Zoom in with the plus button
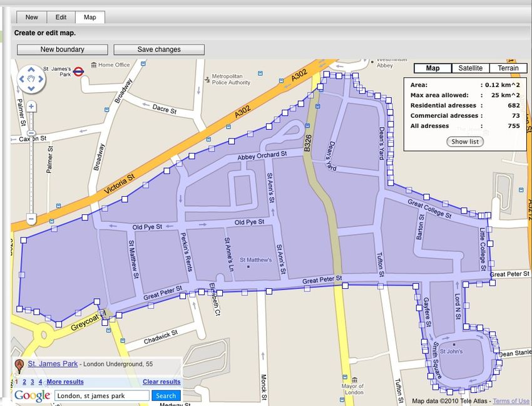The width and height of the screenshot is (532, 406). 31,107
